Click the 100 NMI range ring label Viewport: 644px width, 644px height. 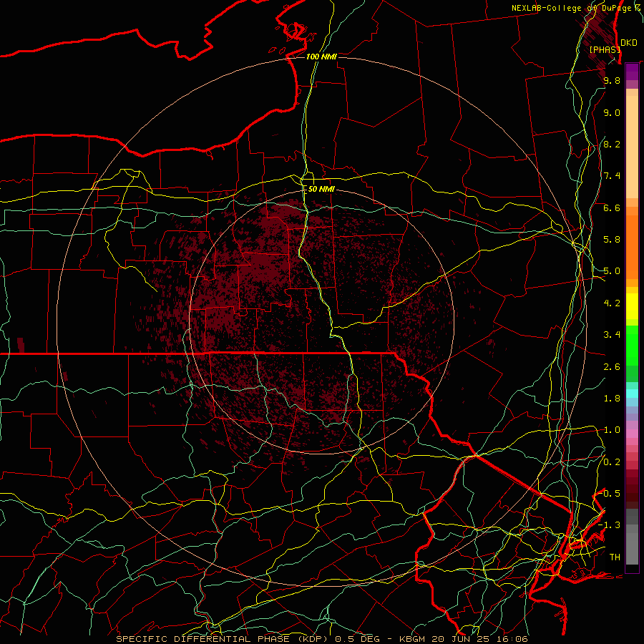pyautogui.click(x=321, y=57)
